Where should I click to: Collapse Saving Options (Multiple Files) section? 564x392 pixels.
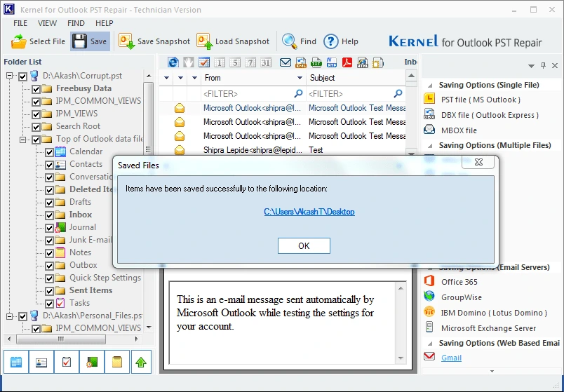pyautogui.click(x=430, y=146)
